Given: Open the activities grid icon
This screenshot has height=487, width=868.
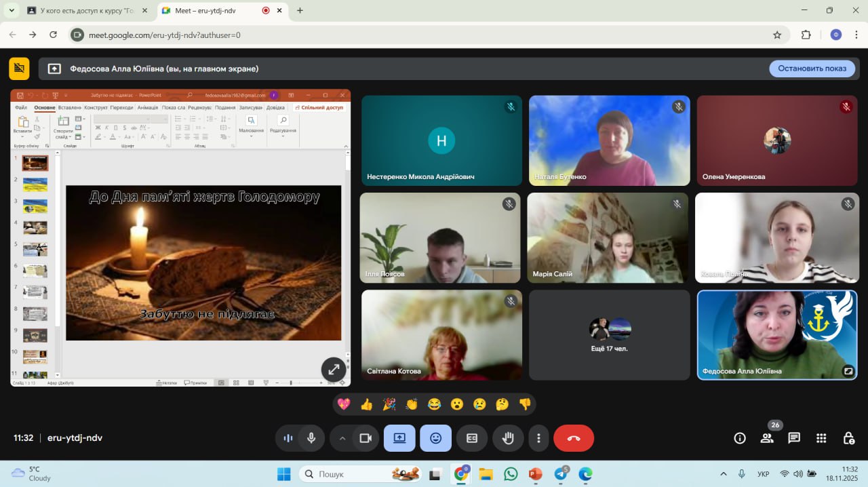Looking at the screenshot, I should click(821, 438).
